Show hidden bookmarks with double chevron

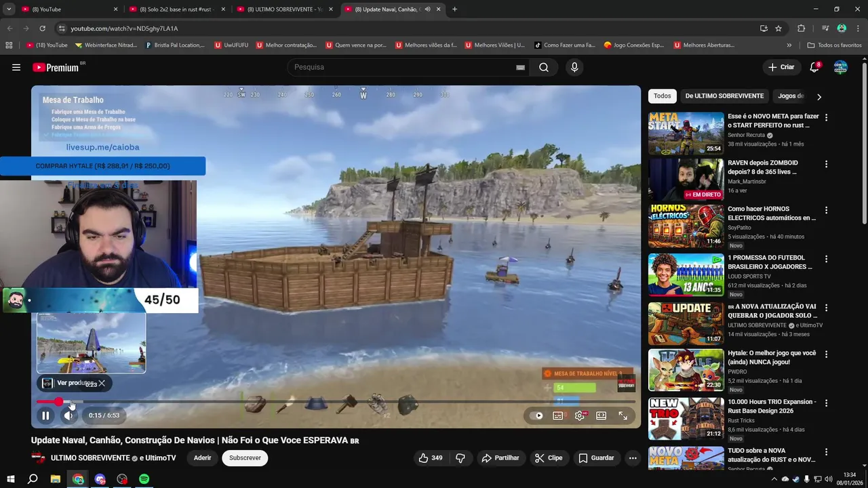[789, 45]
